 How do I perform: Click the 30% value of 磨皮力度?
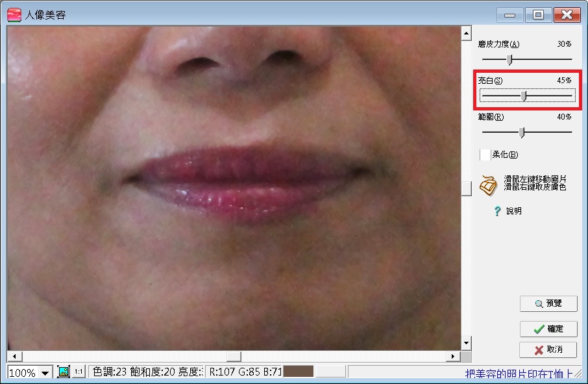tap(564, 44)
